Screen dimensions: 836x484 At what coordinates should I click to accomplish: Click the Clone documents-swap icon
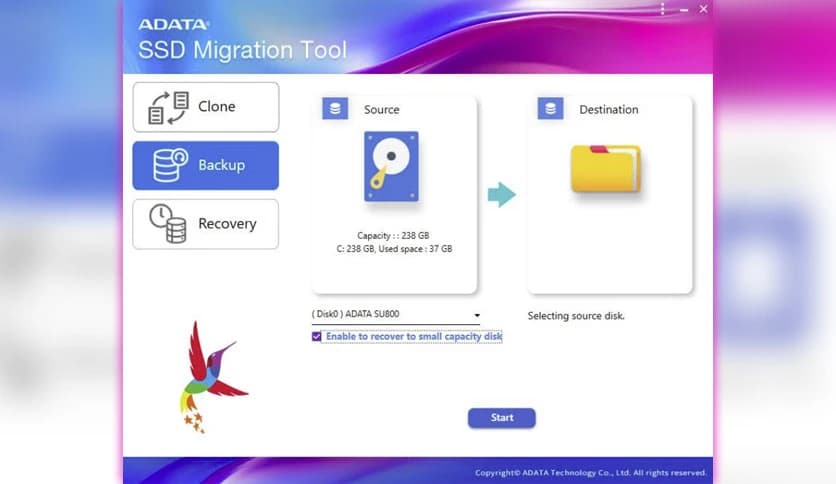pos(168,108)
